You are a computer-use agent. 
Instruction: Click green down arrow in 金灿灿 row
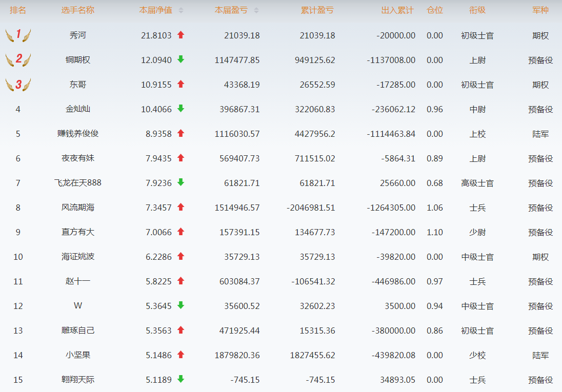(180, 109)
